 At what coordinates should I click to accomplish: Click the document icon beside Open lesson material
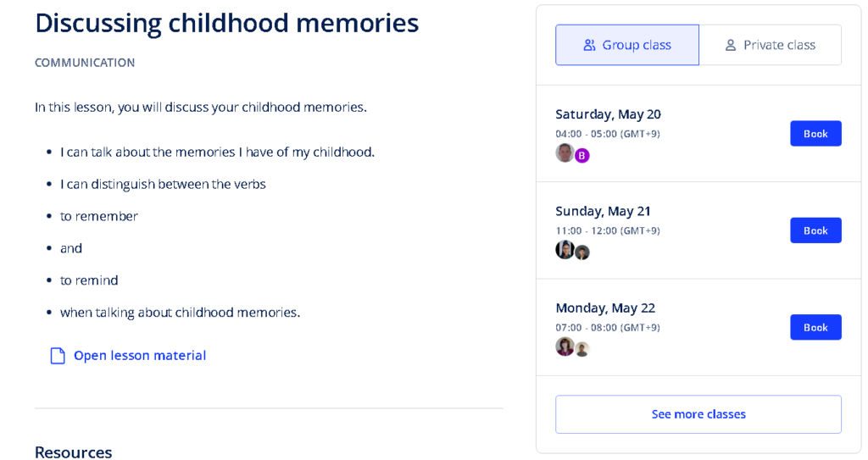[x=58, y=356]
